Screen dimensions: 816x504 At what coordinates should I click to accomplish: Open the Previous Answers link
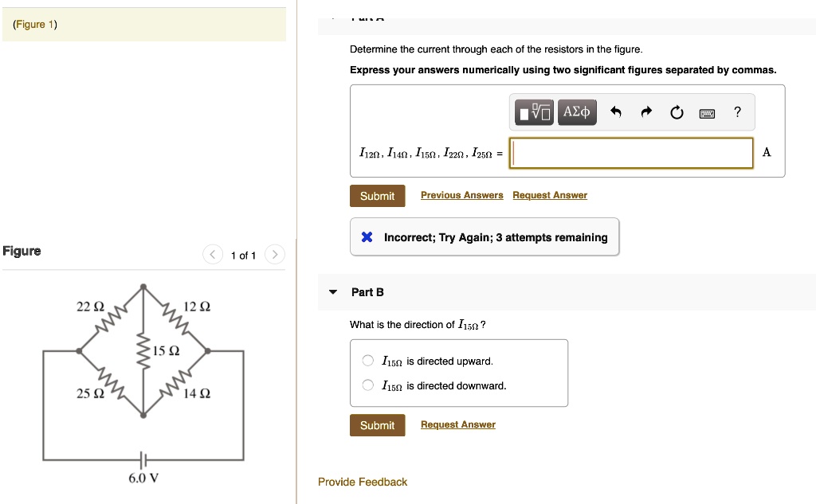462,195
